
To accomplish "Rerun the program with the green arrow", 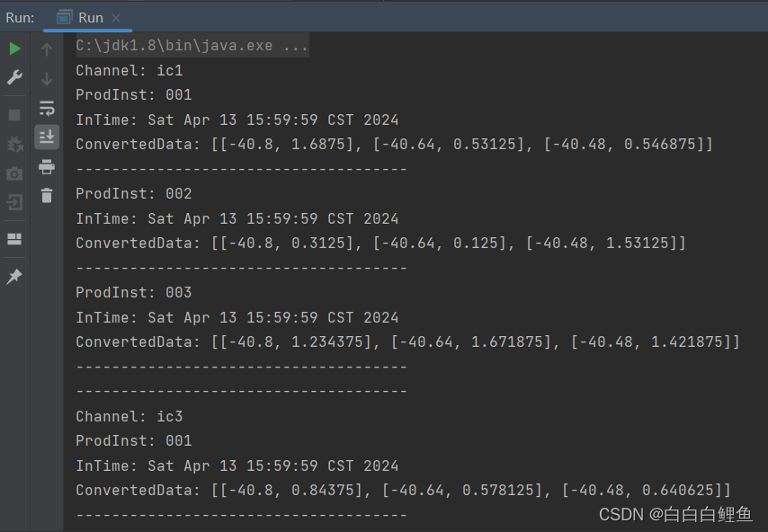I will pyautogui.click(x=14, y=48).
